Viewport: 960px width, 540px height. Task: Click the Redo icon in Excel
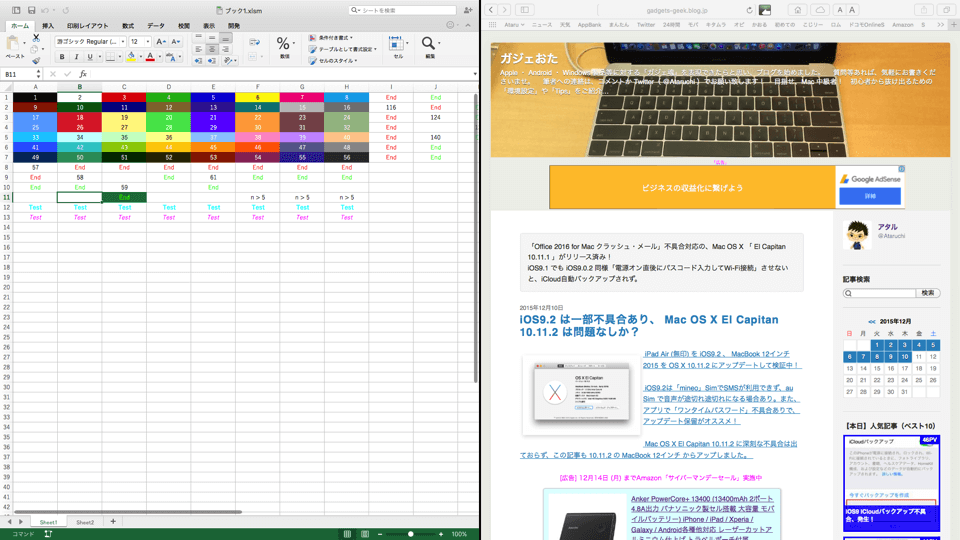tap(66, 10)
